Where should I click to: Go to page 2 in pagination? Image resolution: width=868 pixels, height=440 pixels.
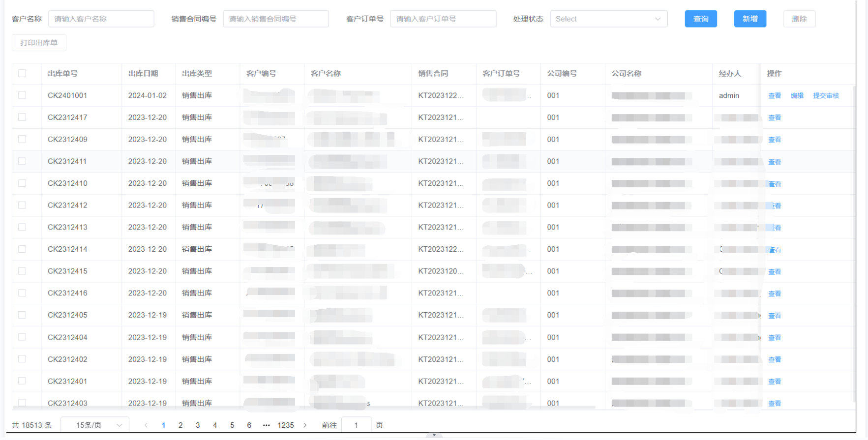click(x=180, y=425)
